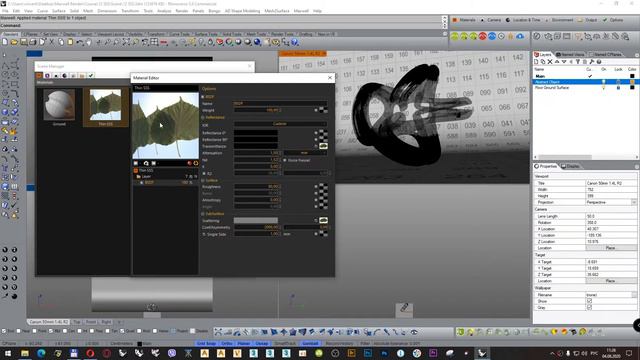Toggle Floor Ground Surface layer visibility bulb
Image resolution: width=640 pixels, height=360 pixels.
pyautogui.click(x=604, y=88)
